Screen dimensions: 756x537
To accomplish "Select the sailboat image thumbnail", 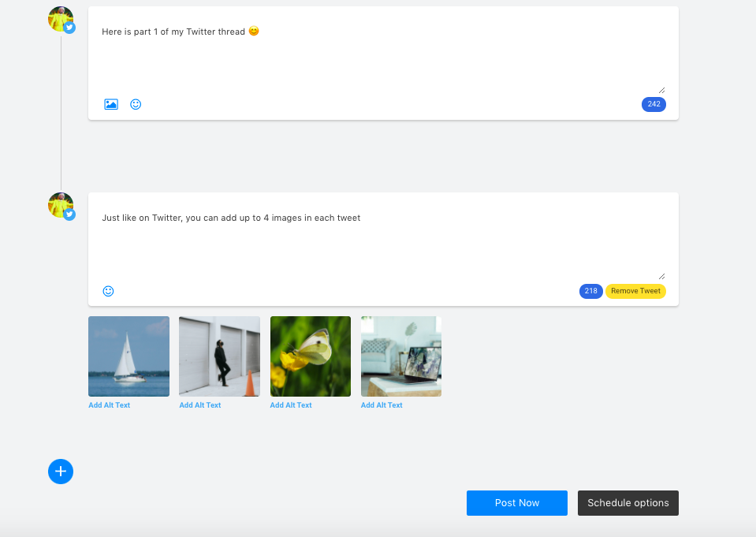I will tap(128, 356).
